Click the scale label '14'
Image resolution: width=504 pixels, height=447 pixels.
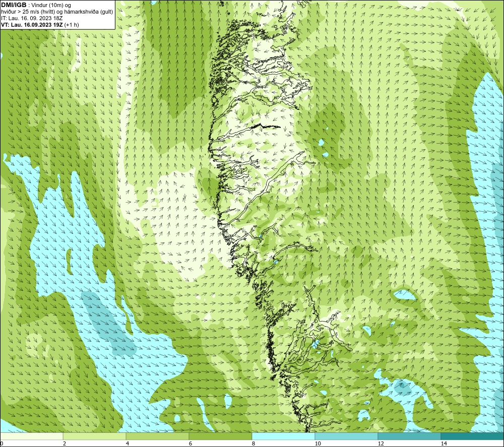444,443
